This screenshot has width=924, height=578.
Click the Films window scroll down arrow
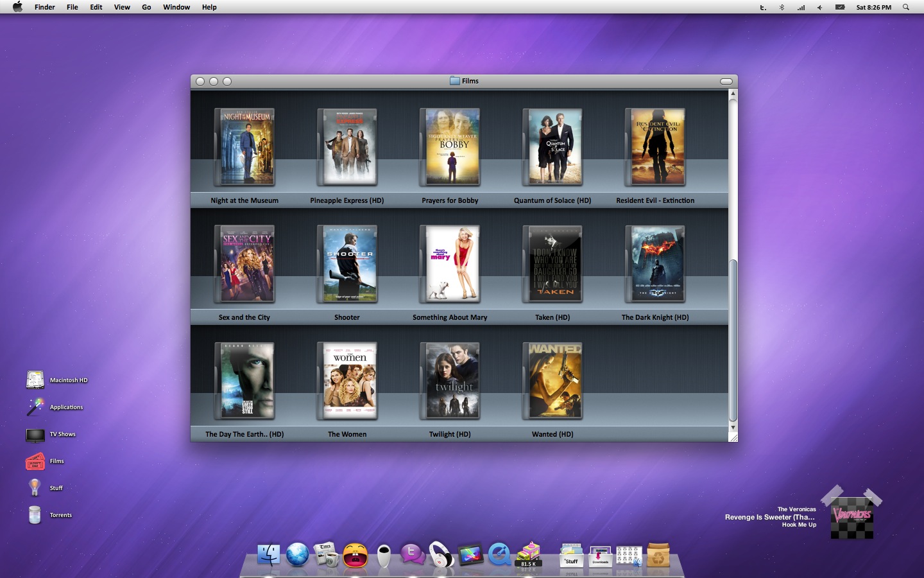coord(733,427)
